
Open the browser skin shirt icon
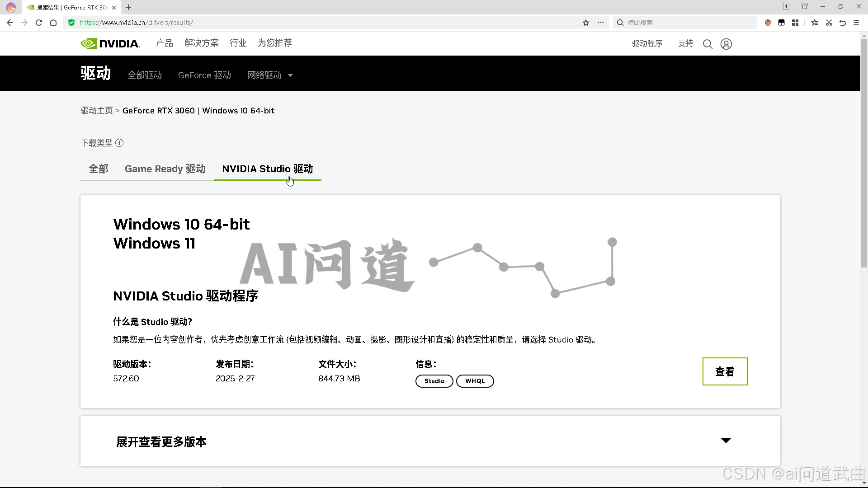[805, 6]
